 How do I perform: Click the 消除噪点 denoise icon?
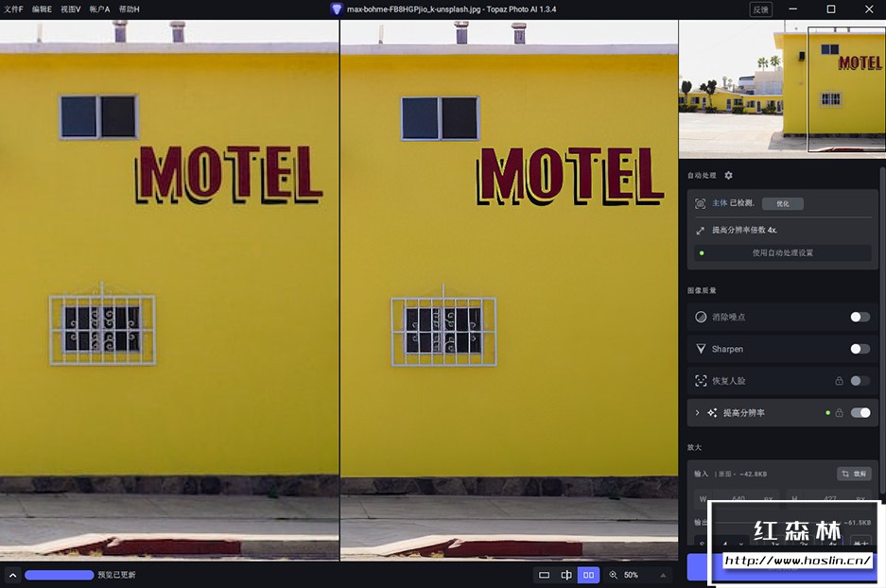(x=701, y=317)
